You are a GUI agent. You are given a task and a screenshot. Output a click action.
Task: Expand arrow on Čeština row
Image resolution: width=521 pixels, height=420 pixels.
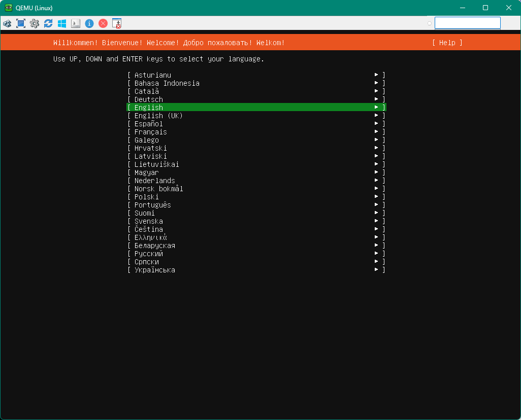[x=376, y=229]
